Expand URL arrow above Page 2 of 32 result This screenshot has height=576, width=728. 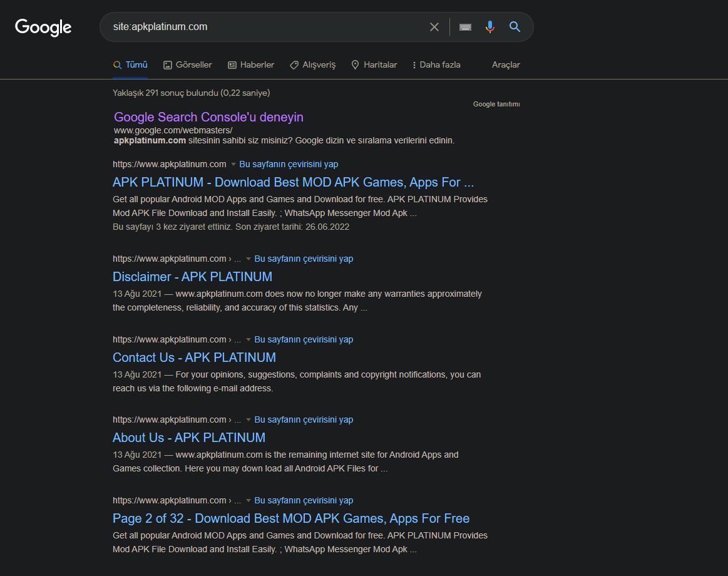point(249,501)
